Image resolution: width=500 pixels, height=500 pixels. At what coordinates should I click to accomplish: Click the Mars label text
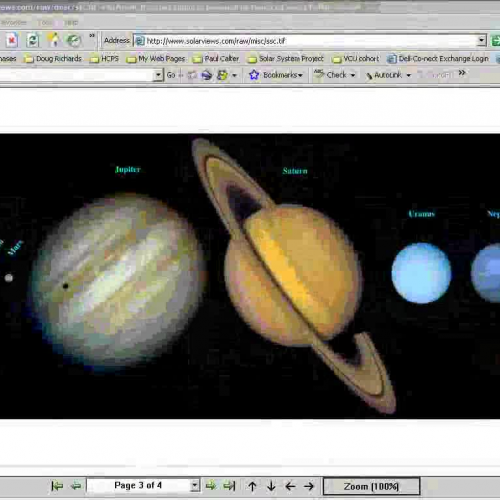15,248
